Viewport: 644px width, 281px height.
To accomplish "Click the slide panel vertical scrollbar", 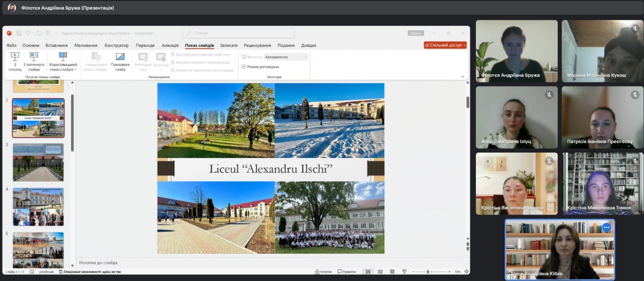I will pos(72,122).
